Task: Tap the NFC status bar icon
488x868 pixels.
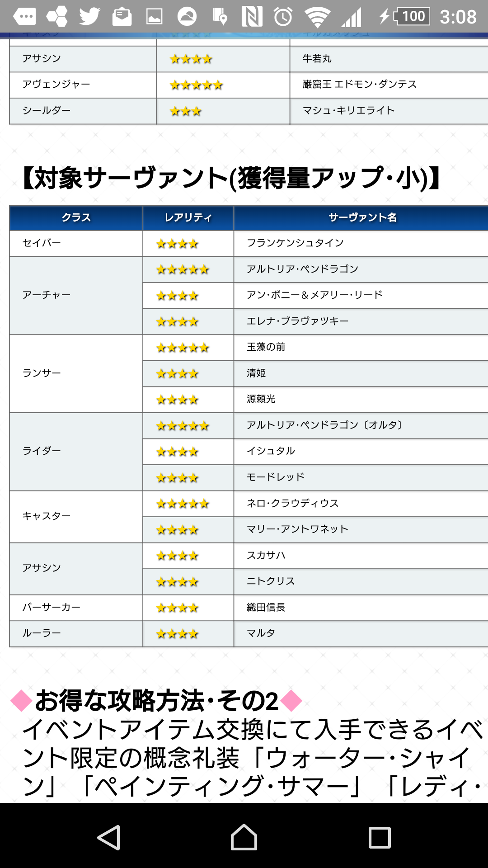Action: point(252,17)
